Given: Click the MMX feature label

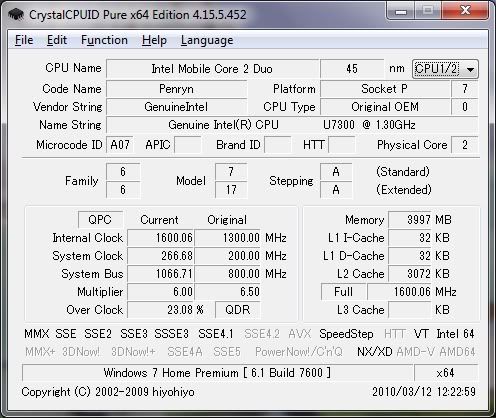Looking at the screenshot, I should [x=37, y=334].
